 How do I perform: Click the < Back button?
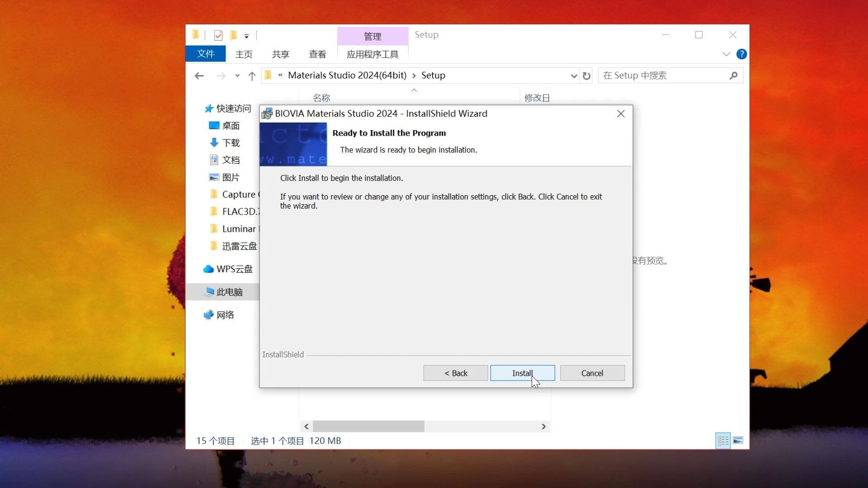click(456, 373)
